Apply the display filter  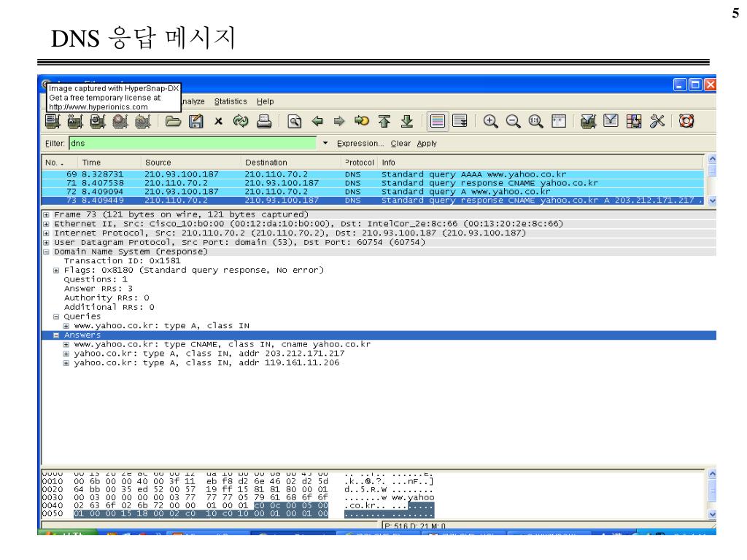pyautogui.click(x=426, y=144)
